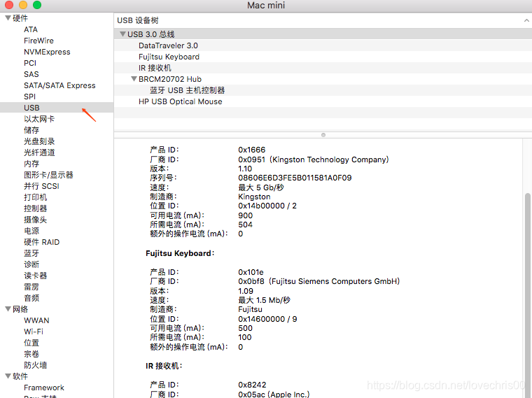The height and width of the screenshot is (398, 532).
Task: Select FireWire in the sidebar
Action: (38, 41)
